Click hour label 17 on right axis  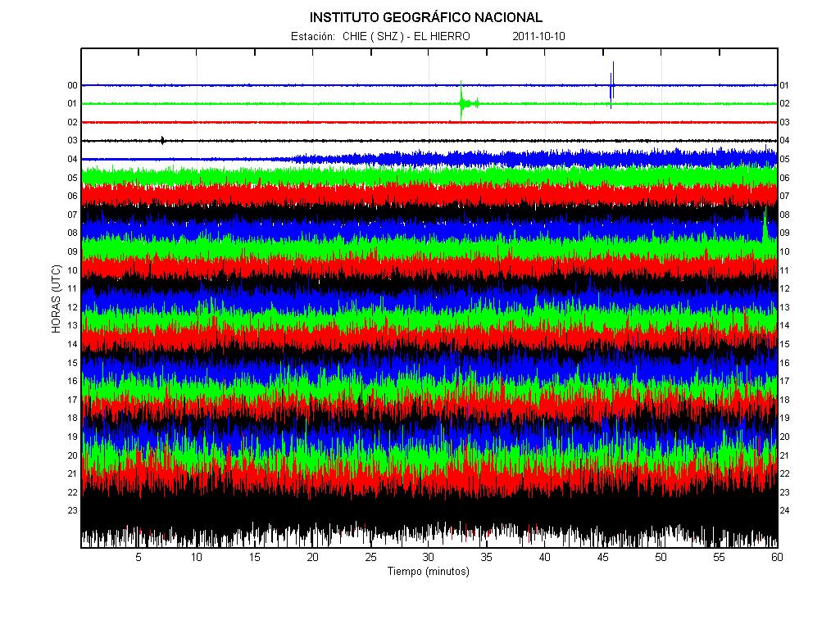[x=784, y=381]
